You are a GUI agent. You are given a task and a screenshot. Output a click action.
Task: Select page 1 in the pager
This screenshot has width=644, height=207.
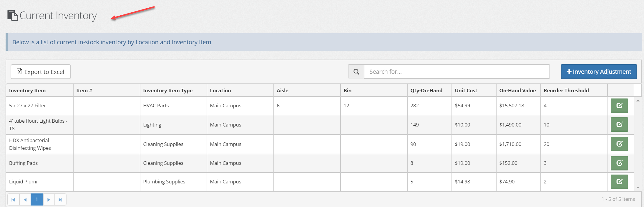(x=37, y=200)
